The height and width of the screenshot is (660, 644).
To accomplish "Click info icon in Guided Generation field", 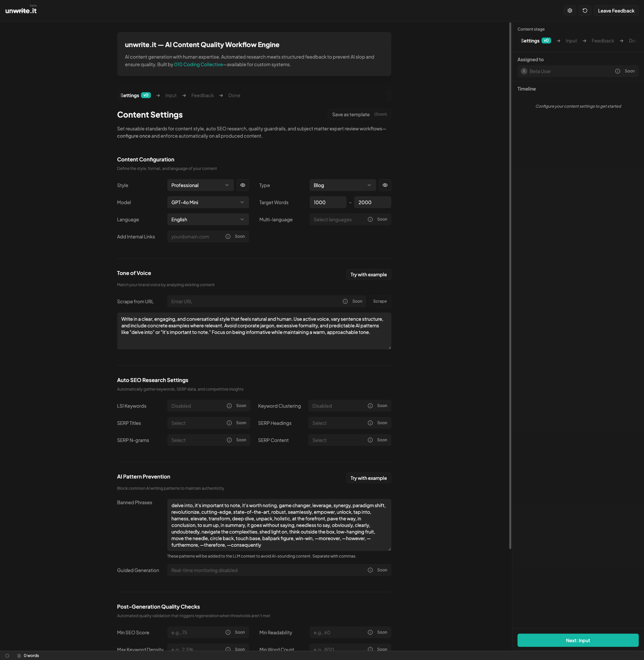I will pyautogui.click(x=370, y=570).
